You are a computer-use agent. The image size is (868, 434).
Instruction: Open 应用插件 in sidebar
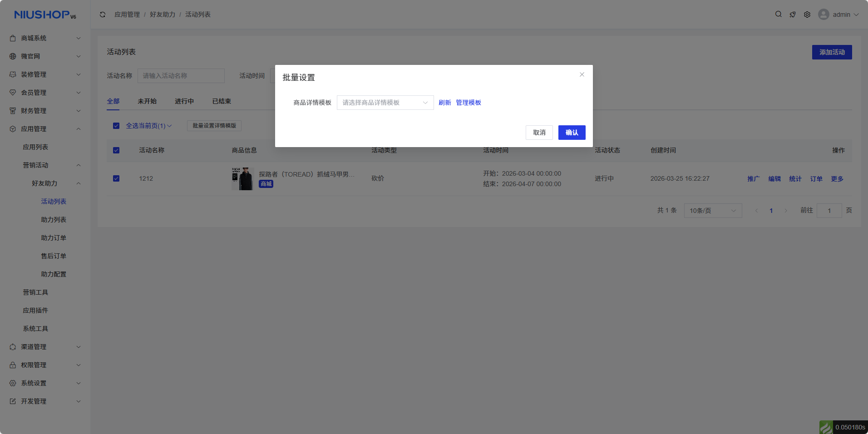(35, 311)
